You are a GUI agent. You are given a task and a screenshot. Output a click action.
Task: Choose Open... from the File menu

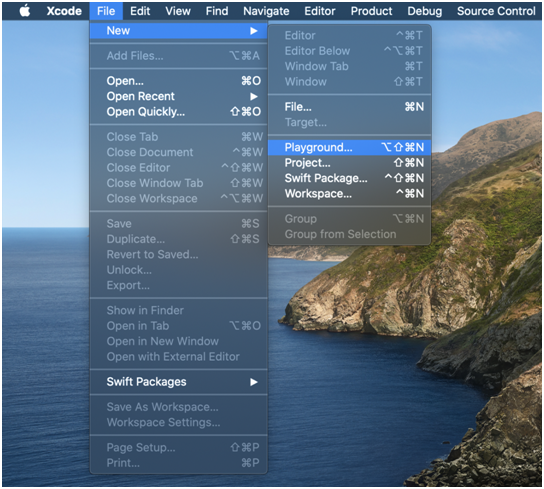tap(178, 81)
